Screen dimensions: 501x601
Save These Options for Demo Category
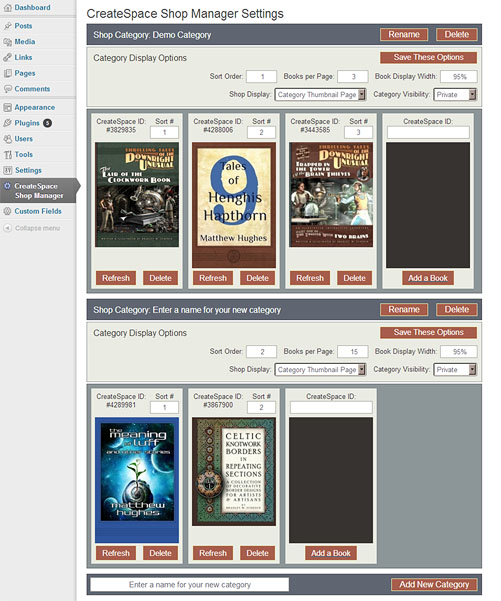click(429, 57)
